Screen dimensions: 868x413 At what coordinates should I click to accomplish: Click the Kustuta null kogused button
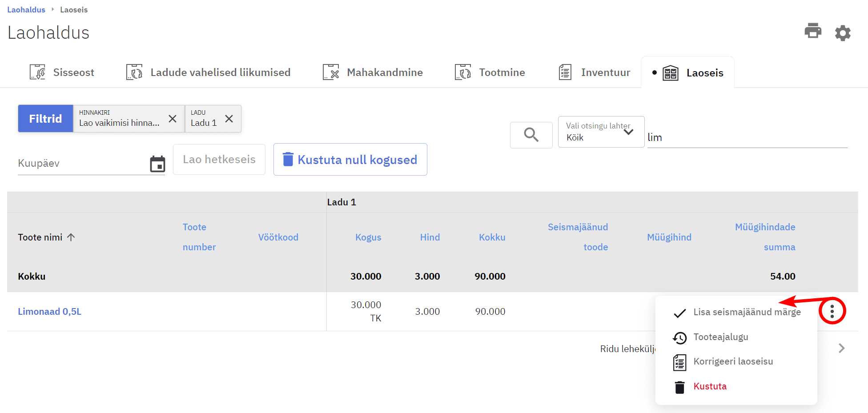(x=350, y=160)
